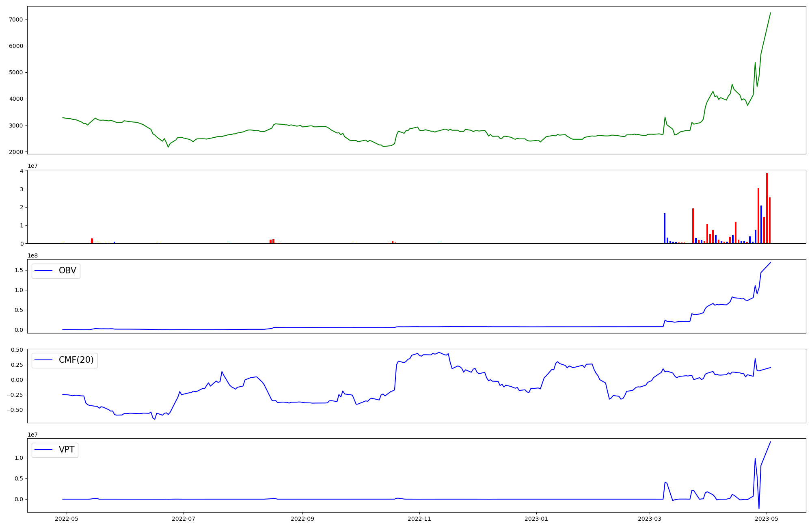Click the CMF(20) legend label
Viewport: 812px width, 528px height.
76,360
